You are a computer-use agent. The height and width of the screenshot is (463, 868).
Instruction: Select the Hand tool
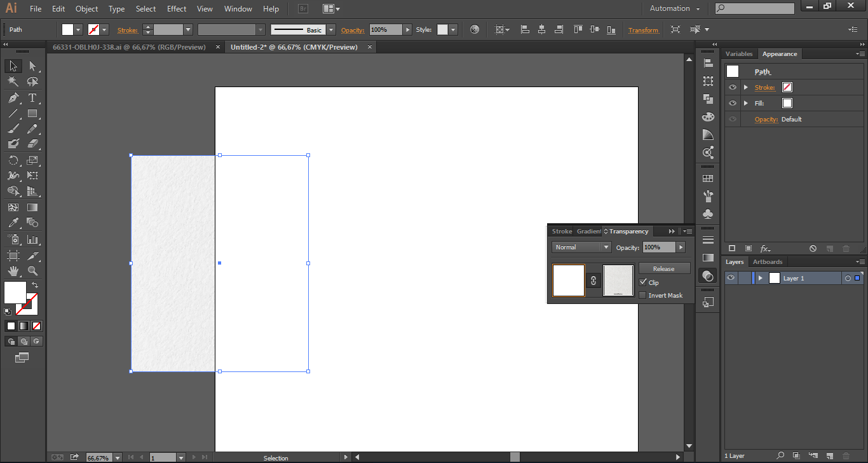13,272
